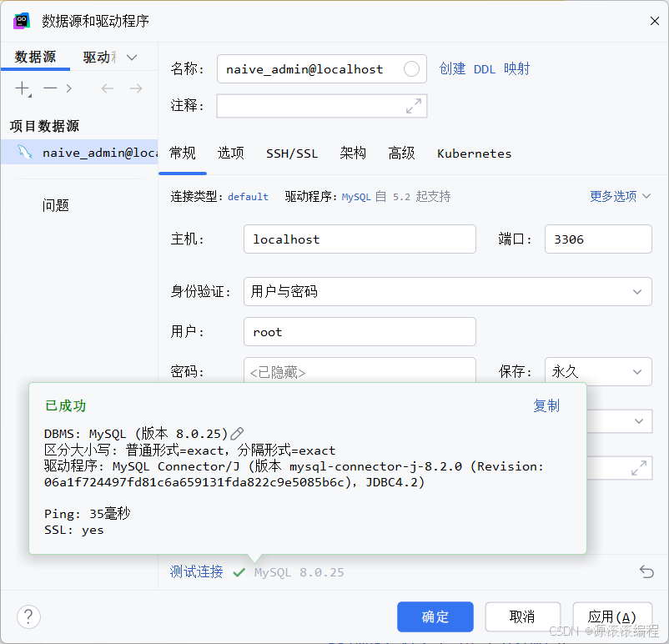Viewport: 669px width, 644px height.
Task: Open the partially hidden dropdown behind the popup
Action: tap(620, 421)
